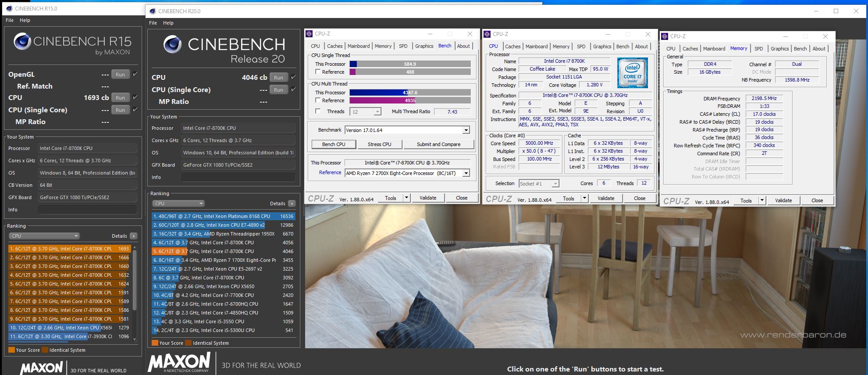Screen dimensions: 868x375
Task: Run the CPU test in Cinebench R20
Action: coord(278,78)
